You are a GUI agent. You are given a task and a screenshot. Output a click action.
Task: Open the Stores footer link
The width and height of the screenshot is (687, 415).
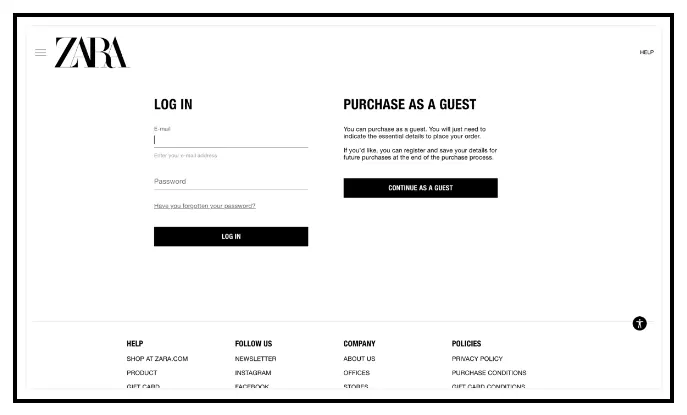pos(356,386)
